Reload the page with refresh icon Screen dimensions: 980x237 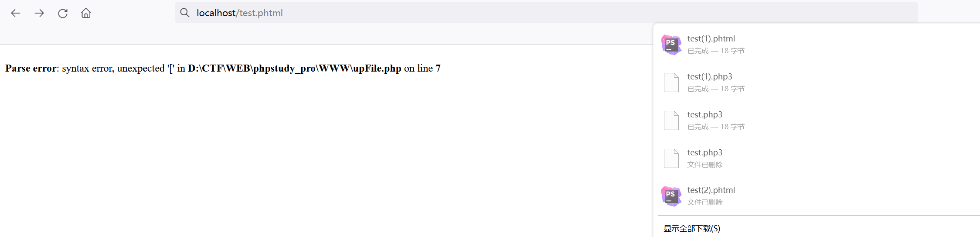pos(63,13)
